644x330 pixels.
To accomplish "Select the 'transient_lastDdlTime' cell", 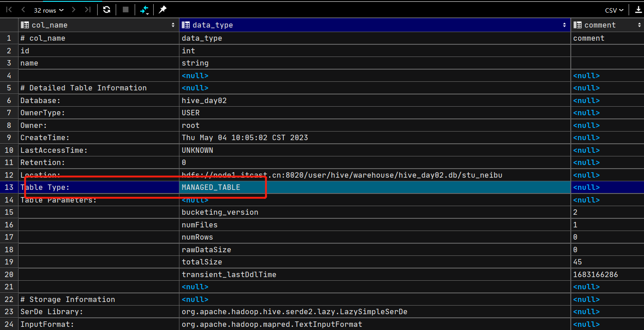I will pos(375,274).
